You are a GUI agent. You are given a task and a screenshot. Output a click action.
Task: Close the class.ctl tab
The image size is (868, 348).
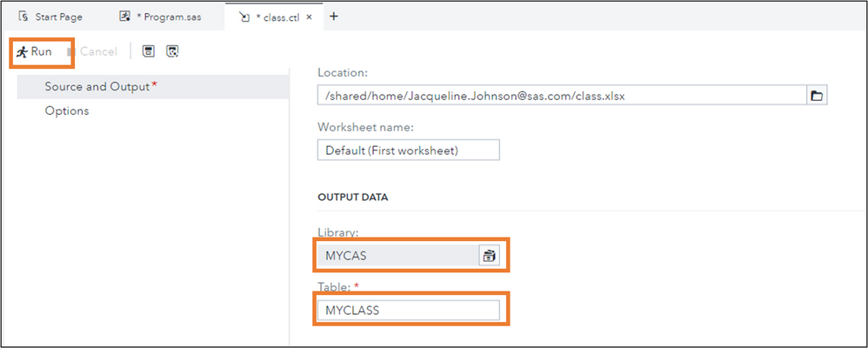310,17
